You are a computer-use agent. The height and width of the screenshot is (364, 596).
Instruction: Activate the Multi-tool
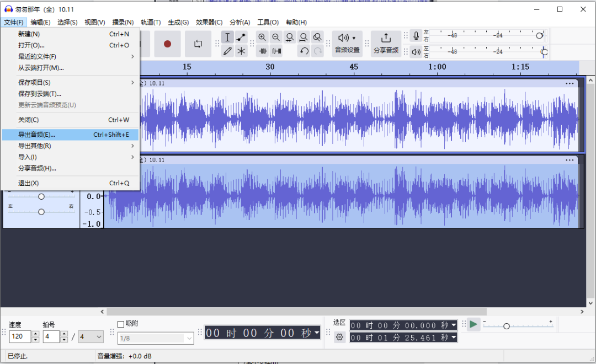241,50
